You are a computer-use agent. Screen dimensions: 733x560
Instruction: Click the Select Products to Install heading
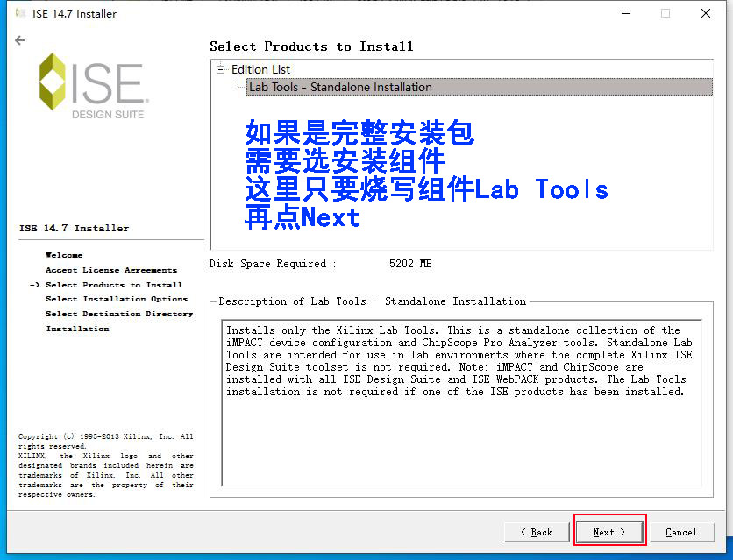pyautogui.click(x=311, y=46)
